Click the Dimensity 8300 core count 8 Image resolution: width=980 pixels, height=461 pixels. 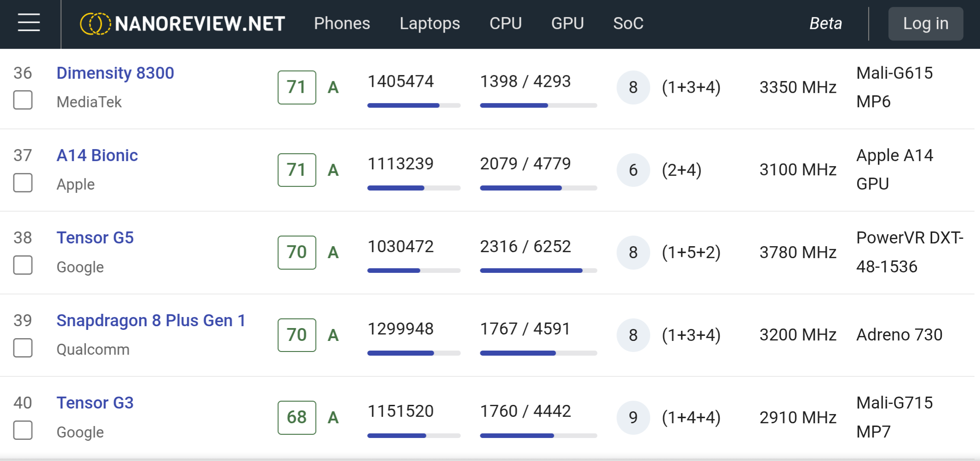click(634, 87)
